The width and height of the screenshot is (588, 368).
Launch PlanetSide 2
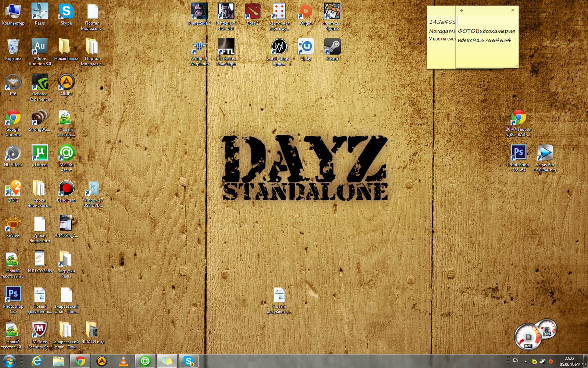point(199,15)
